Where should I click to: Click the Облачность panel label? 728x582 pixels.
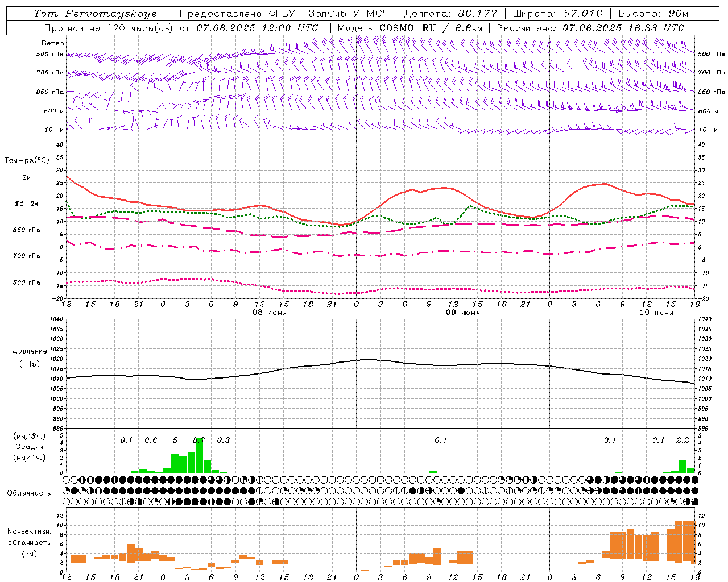29,493
